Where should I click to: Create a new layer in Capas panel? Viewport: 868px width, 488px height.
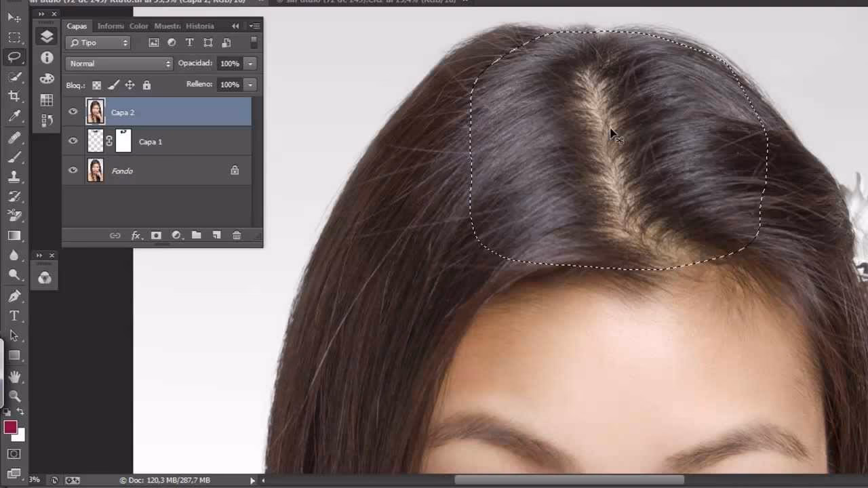pos(216,235)
